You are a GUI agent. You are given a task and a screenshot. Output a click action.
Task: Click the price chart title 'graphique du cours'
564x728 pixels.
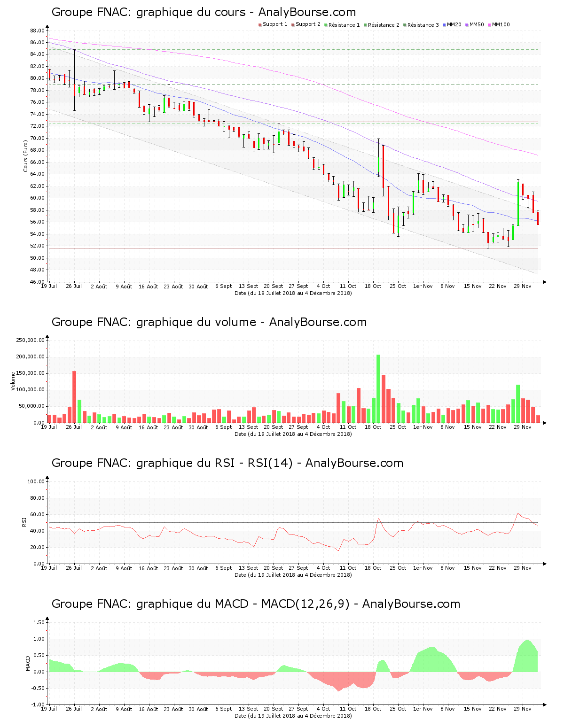191,13
